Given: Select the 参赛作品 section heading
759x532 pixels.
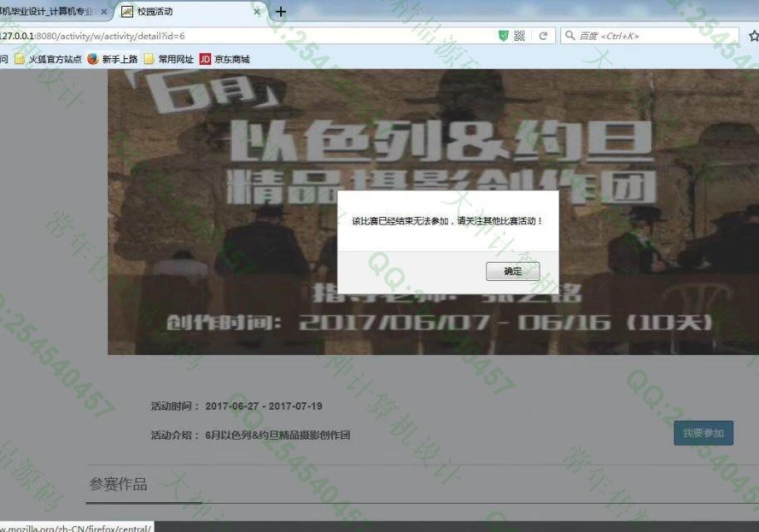Looking at the screenshot, I should 118,485.
